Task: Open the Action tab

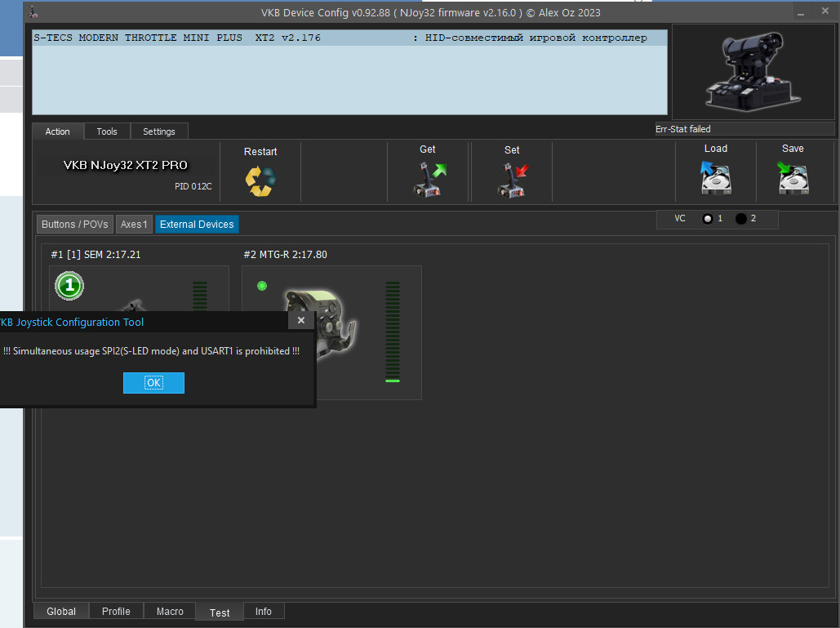Action: (x=57, y=131)
